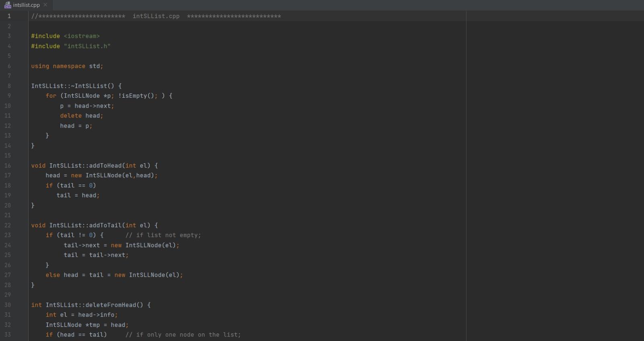Screen dimensions: 644x341
Task: Click the 'tail = head;' statement
Action: (78, 195)
